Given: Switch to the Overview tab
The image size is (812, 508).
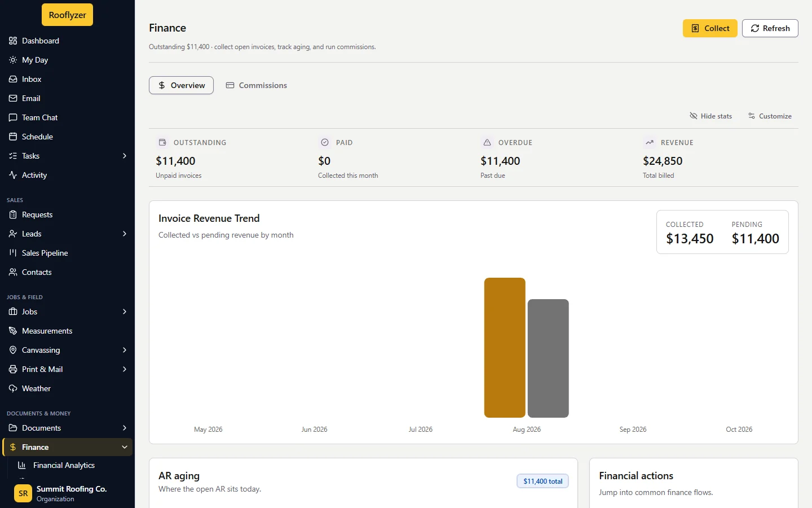Looking at the screenshot, I should [181, 85].
